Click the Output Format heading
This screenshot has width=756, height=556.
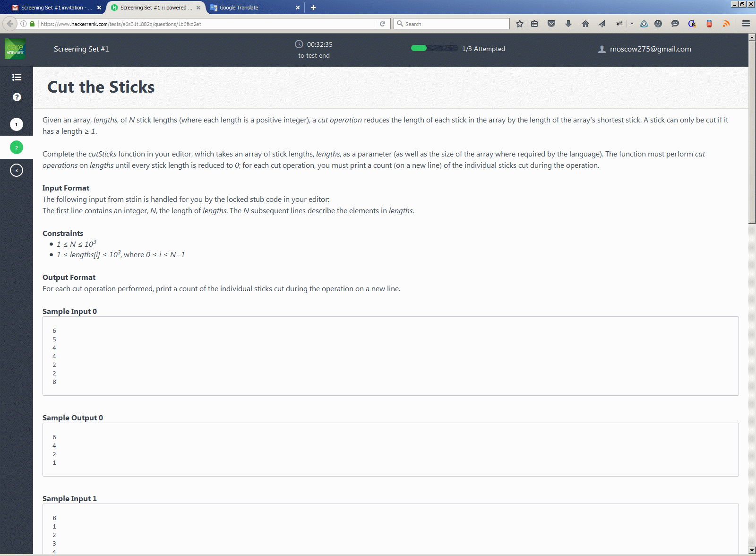tap(69, 278)
